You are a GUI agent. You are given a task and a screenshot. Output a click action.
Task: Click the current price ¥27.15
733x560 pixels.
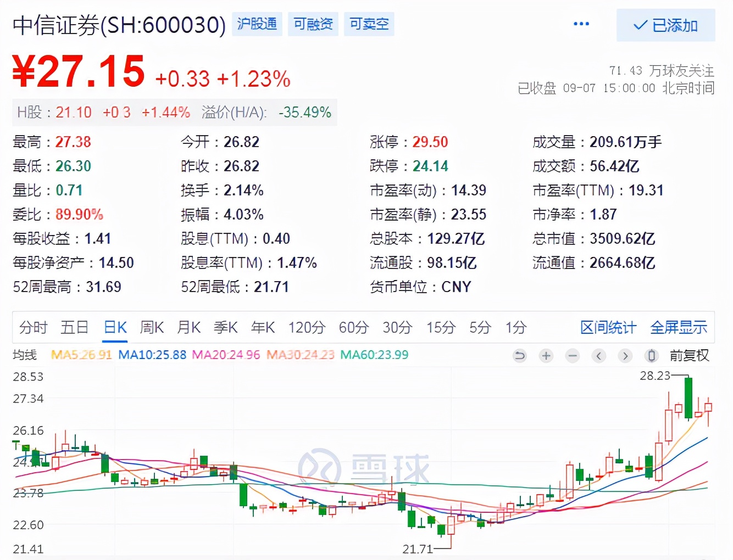click(79, 71)
